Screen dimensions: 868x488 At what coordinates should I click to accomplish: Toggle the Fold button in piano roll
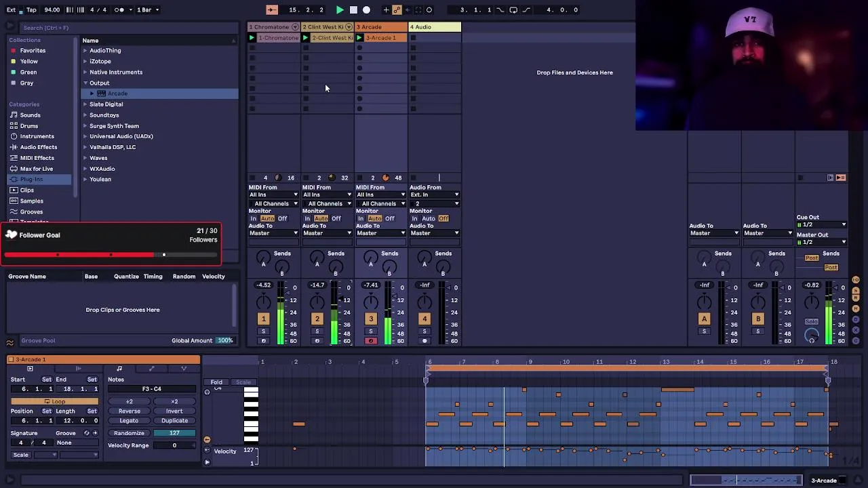216,382
